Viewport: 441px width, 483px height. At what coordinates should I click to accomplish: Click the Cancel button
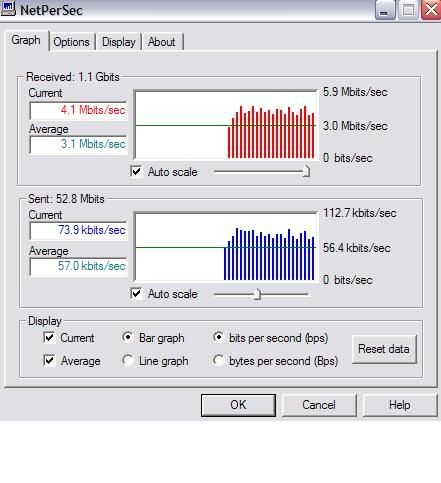319,405
